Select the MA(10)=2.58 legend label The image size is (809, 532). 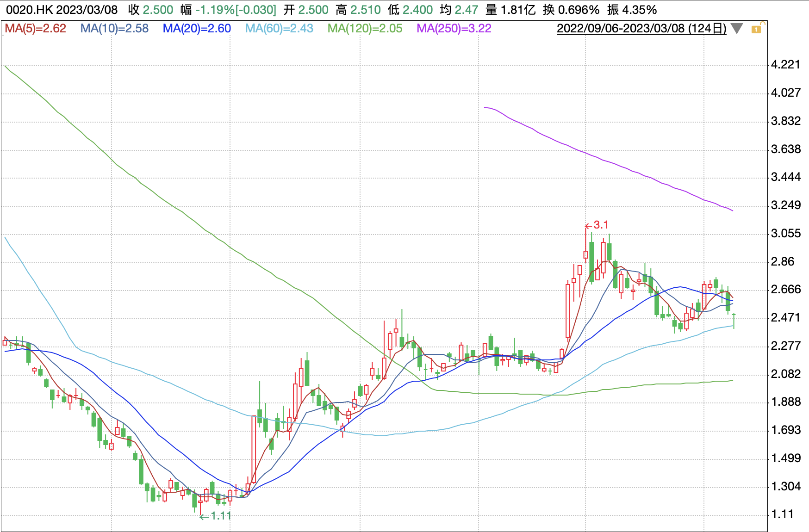pyautogui.click(x=114, y=29)
